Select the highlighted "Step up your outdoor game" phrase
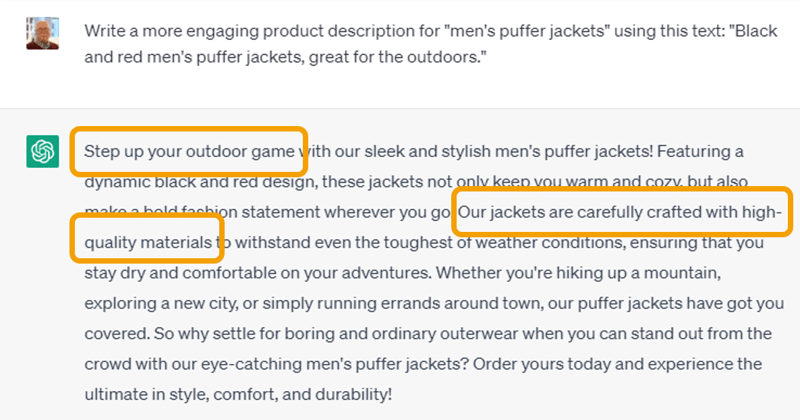 pyautogui.click(x=189, y=152)
